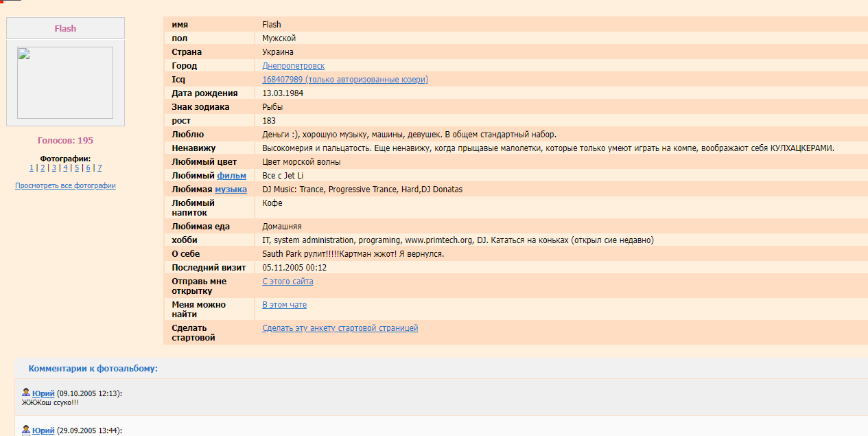Click user icon beside first Юрий comment
This screenshot has width=868, height=436.
(x=26, y=393)
